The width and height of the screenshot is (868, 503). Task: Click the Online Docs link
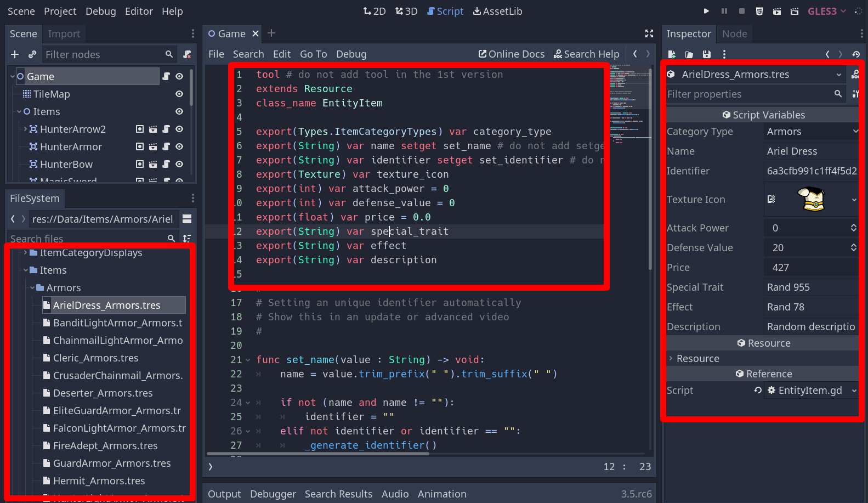point(511,54)
